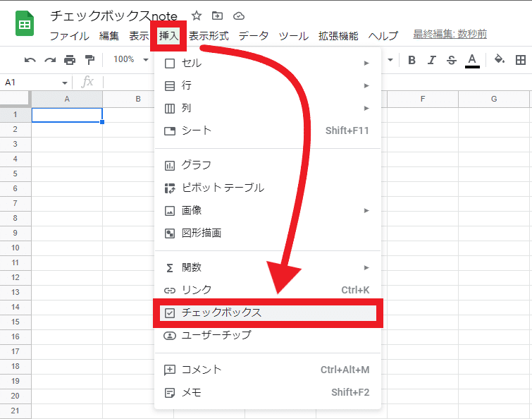Open the text color picker
The image size is (532, 419).
tap(472, 61)
